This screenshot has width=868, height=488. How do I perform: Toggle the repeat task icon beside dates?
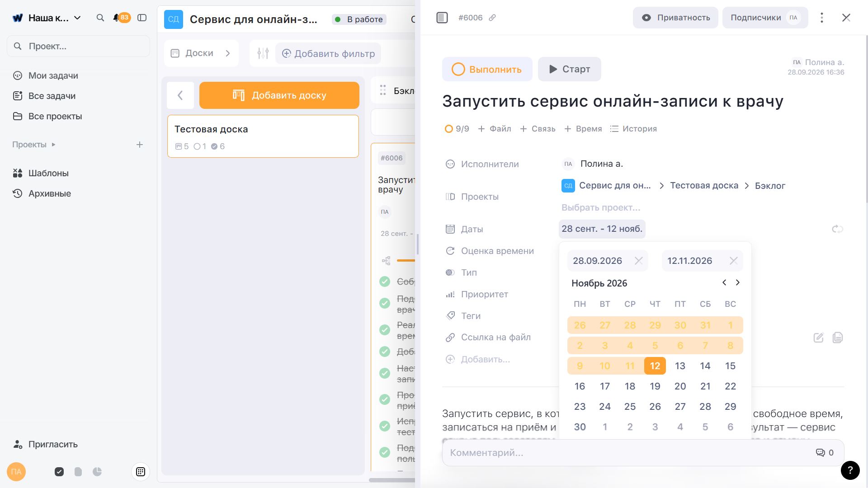[837, 229]
